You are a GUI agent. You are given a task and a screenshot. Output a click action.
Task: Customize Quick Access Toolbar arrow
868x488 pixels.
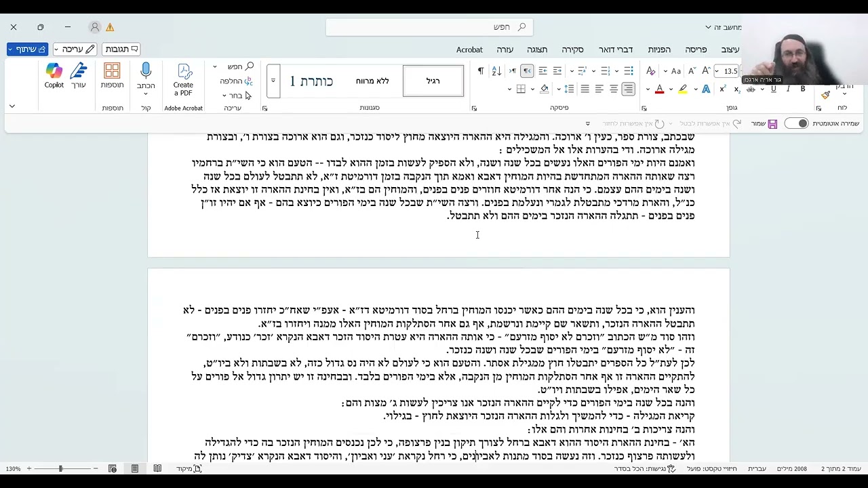[x=588, y=123]
